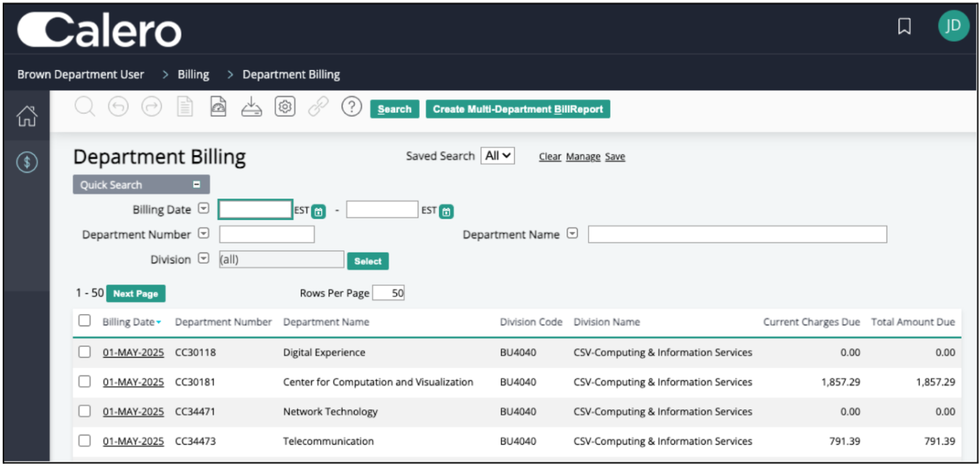
Task: Sort by Division Name column header
Action: click(607, 322)
